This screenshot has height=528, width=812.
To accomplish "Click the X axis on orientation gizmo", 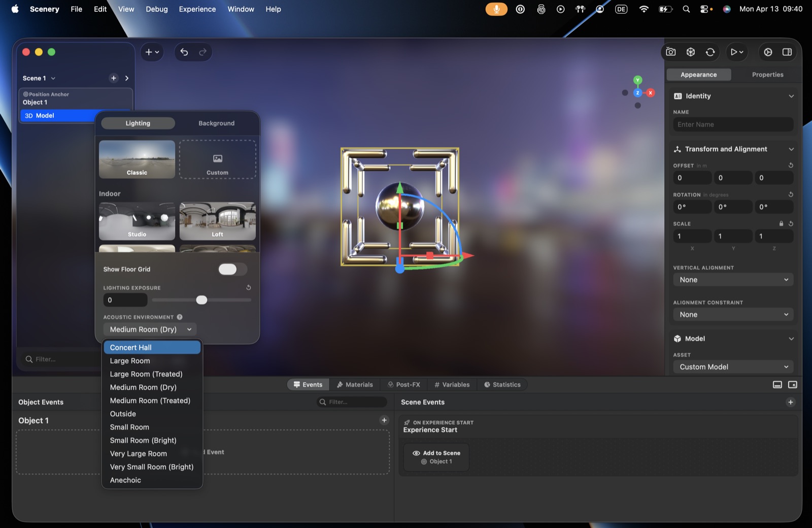I will point(651,93).
